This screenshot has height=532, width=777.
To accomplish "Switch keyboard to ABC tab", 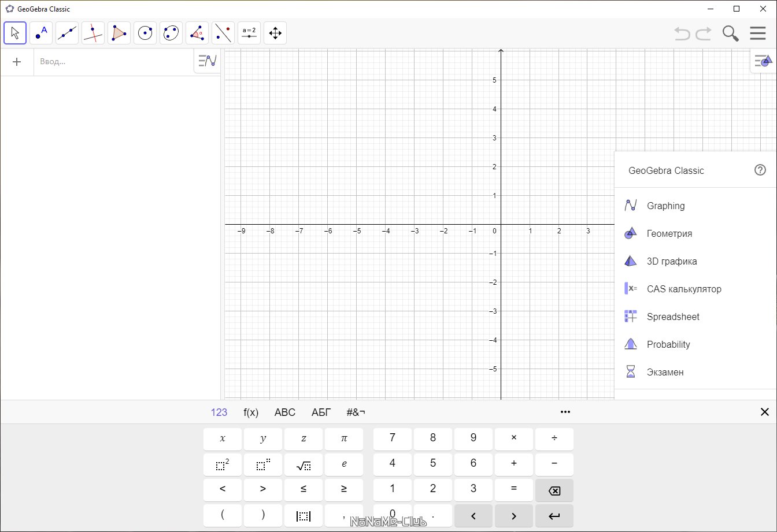I will click(284, 412).
